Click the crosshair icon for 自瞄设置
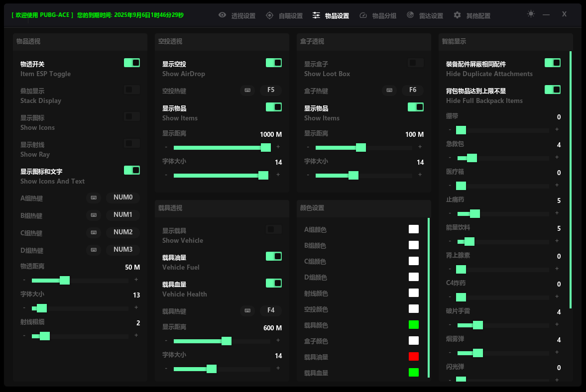The image size is (586, 392). pos(269,15)
